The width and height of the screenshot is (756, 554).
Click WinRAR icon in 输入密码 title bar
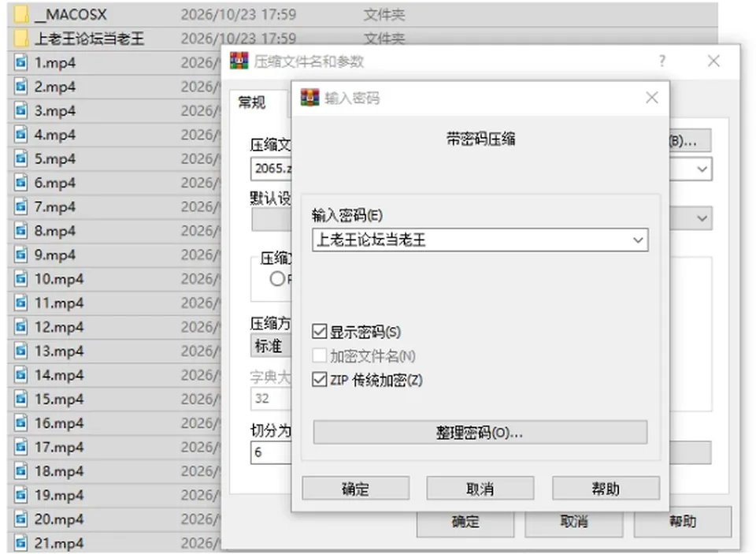coord(309,98)
